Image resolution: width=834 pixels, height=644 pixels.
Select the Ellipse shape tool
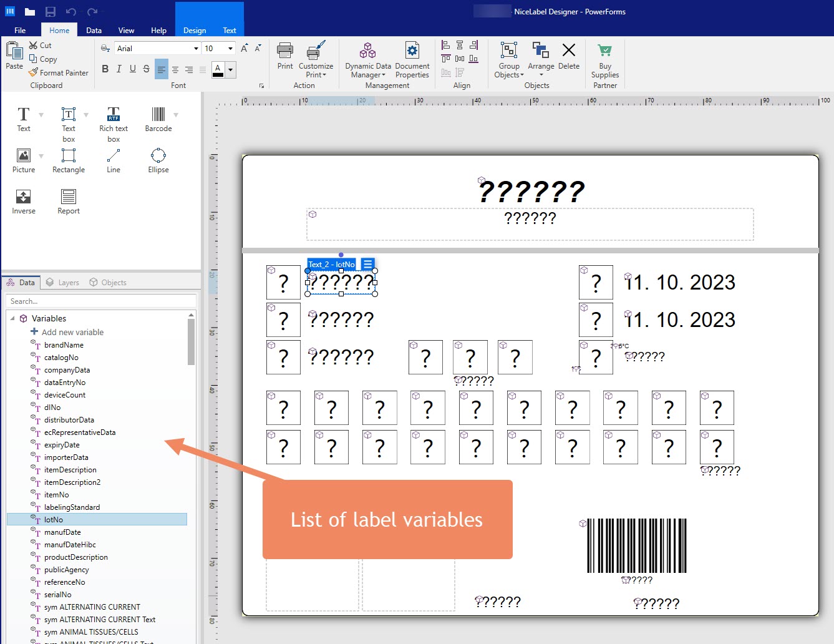click(158, 160)
